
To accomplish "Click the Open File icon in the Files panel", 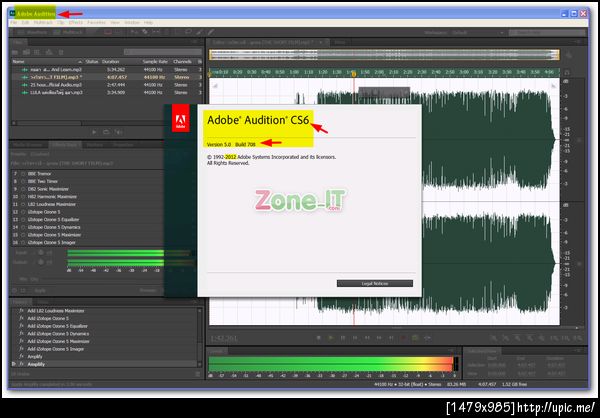I will 15,52.
